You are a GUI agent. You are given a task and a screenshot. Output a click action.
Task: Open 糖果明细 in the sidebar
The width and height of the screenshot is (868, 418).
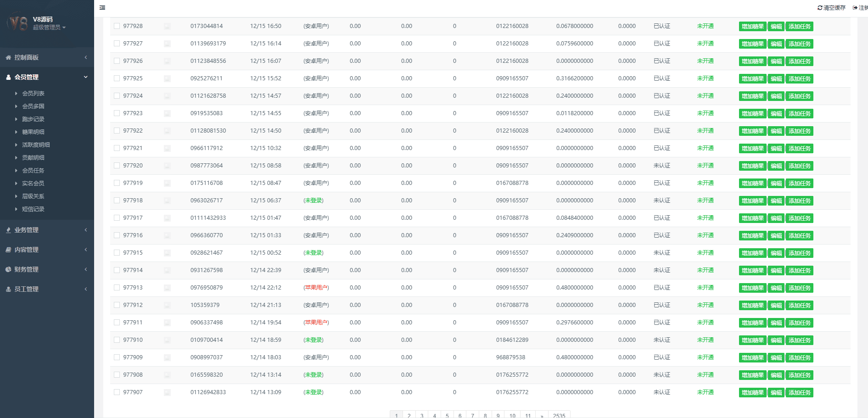(33, 132)
